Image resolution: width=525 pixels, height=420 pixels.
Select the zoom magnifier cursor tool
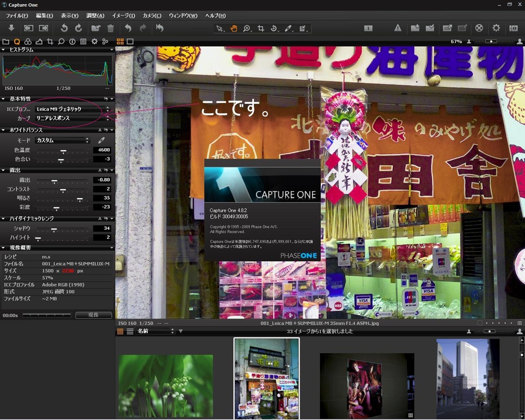pos(247,28)
